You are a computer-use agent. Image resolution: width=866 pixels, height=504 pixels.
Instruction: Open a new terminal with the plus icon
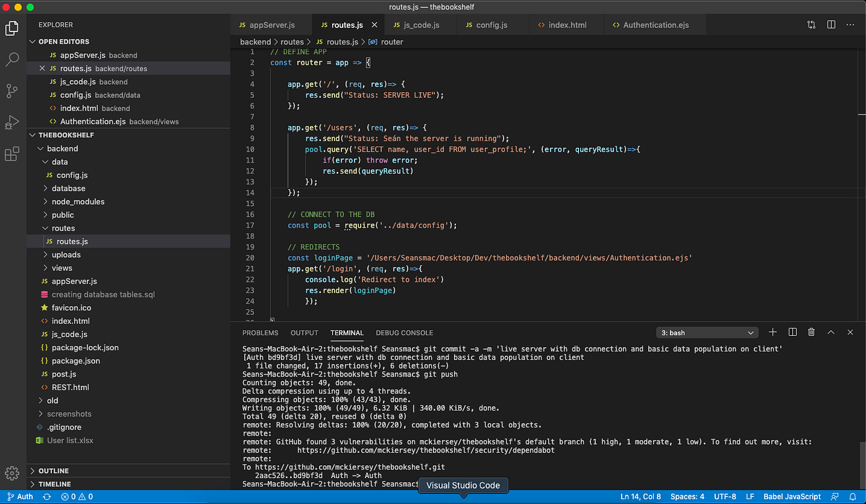tap(773, 332)
